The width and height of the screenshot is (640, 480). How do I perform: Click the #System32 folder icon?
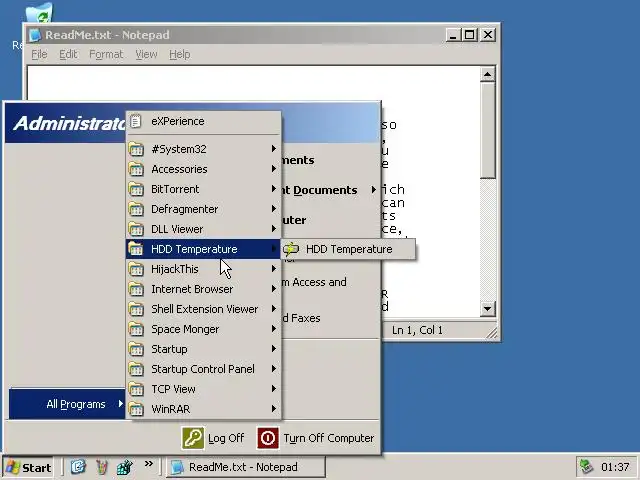point(136,149)
